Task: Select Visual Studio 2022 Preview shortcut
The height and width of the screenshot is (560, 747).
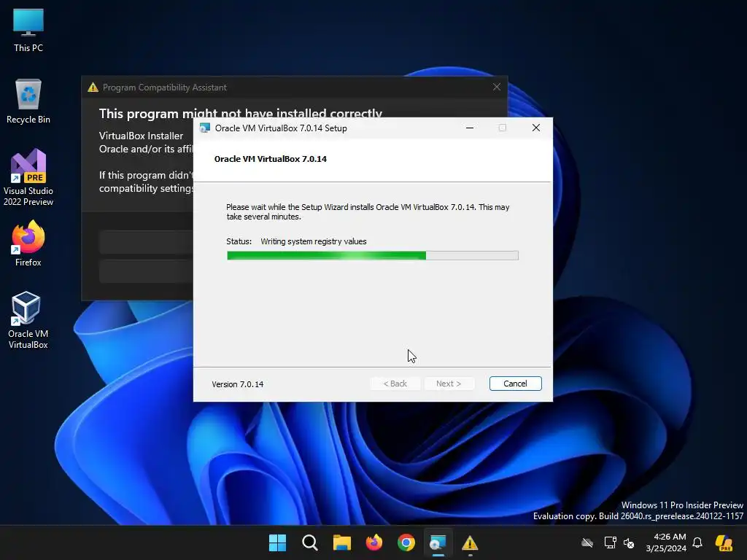Action: pos(28,177)
